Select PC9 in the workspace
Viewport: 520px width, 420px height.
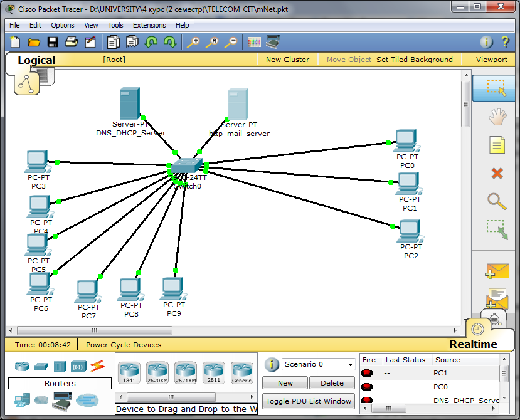pyautogui.click(x=174, y=289)
